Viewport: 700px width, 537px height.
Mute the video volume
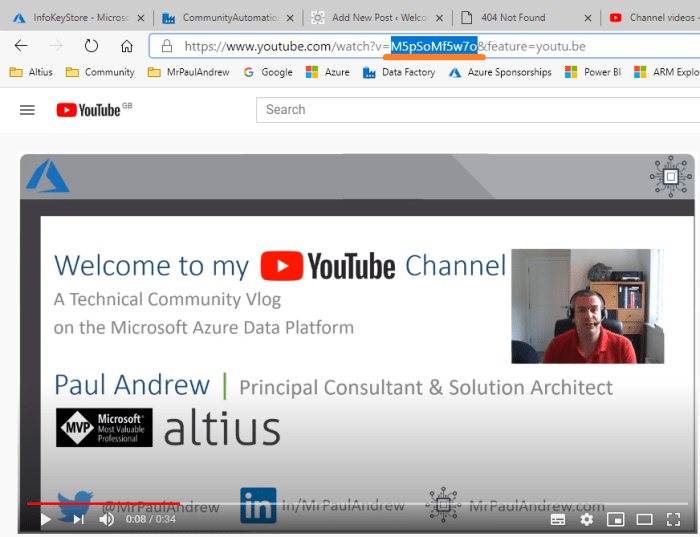tap(107, 519)
